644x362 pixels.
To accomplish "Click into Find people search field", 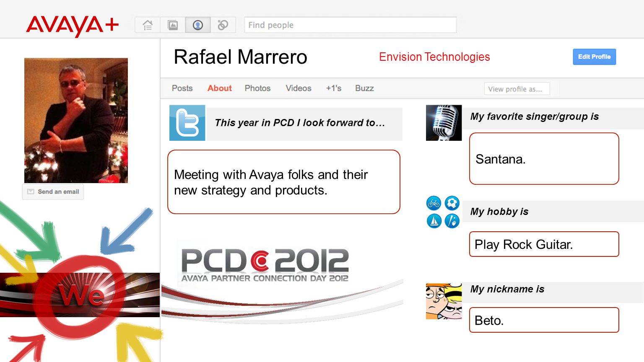I will tap(350, 25).
